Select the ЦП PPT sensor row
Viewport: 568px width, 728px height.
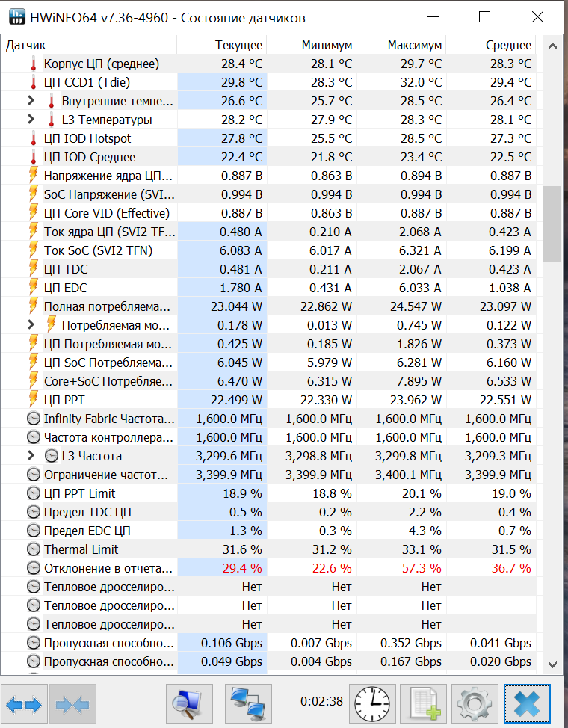click(105, 400)
